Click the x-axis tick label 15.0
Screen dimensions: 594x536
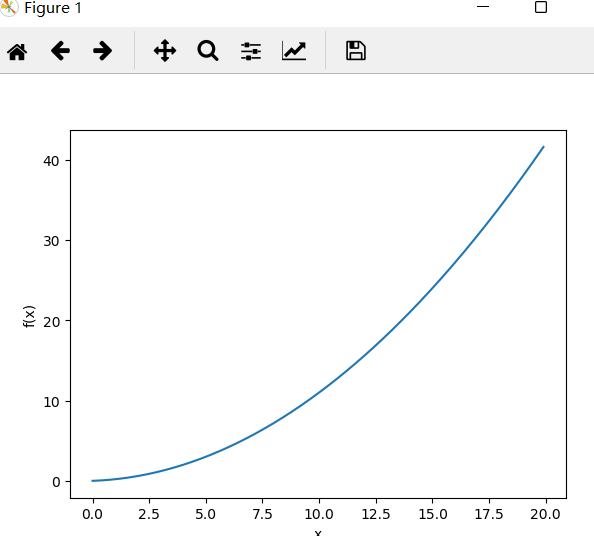click(x=433, y=514)
